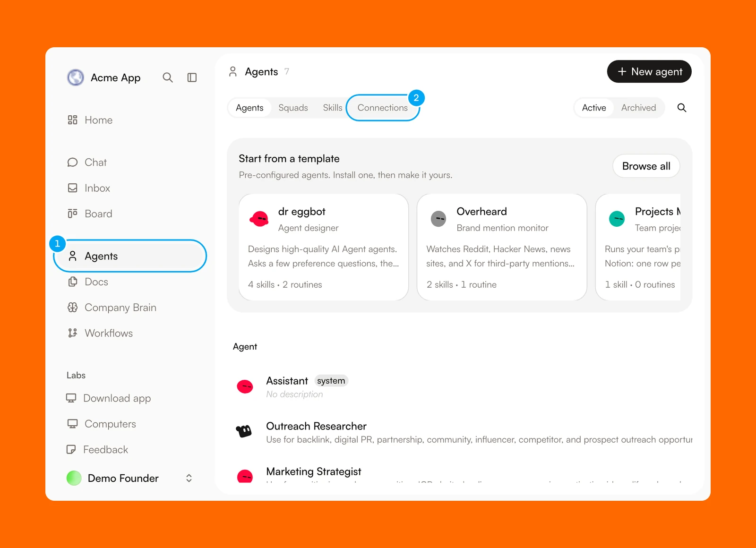
Task: Click the Demo Founder green avatar
Action: [x=74, y=478]
